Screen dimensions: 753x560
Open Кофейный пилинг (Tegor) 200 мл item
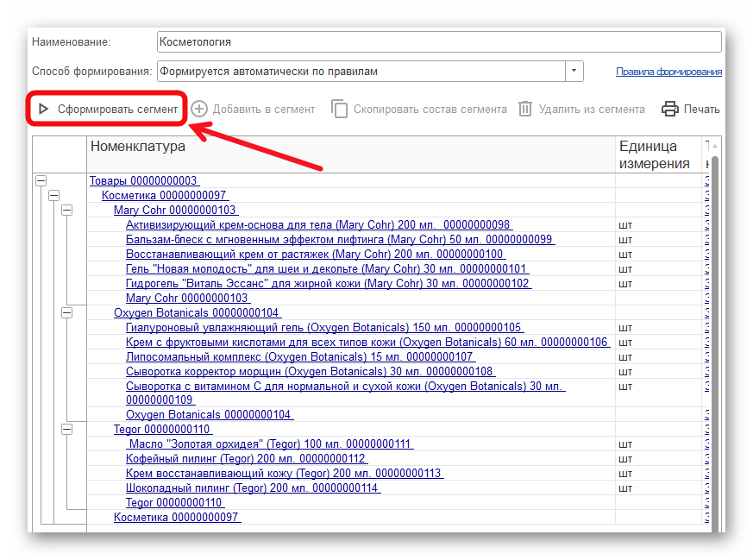[x=245, y=459]
